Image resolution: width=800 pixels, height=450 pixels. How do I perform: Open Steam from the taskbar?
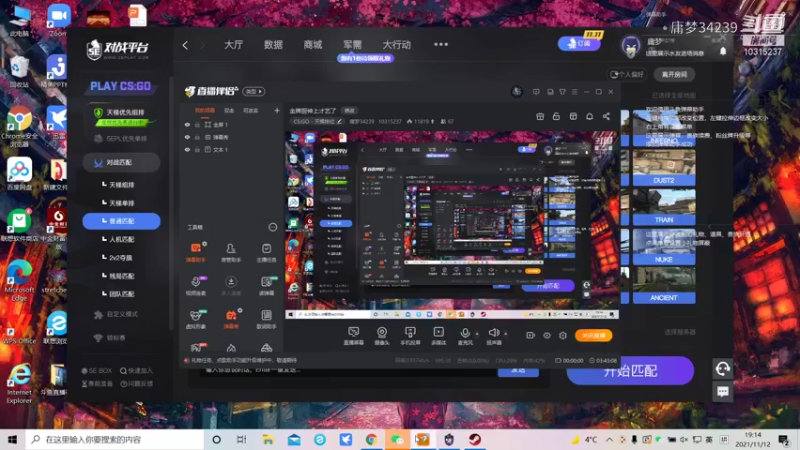coord(474,439)
